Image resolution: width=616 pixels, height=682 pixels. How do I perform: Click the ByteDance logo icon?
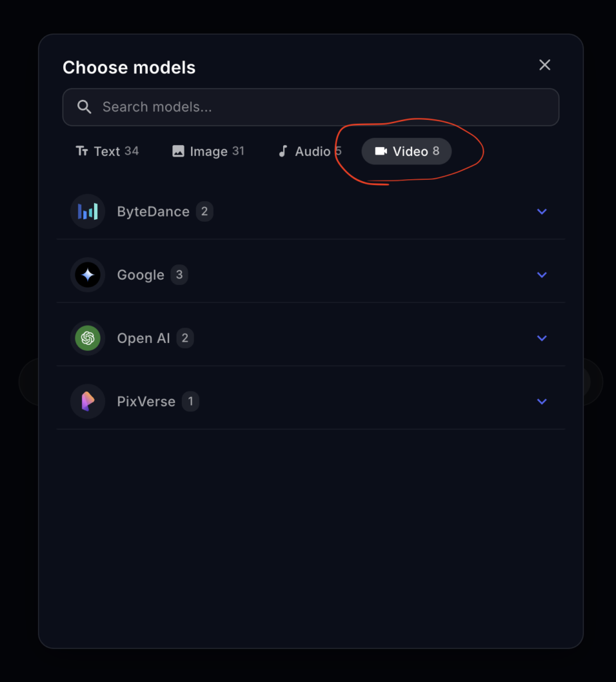pos(88,212)
